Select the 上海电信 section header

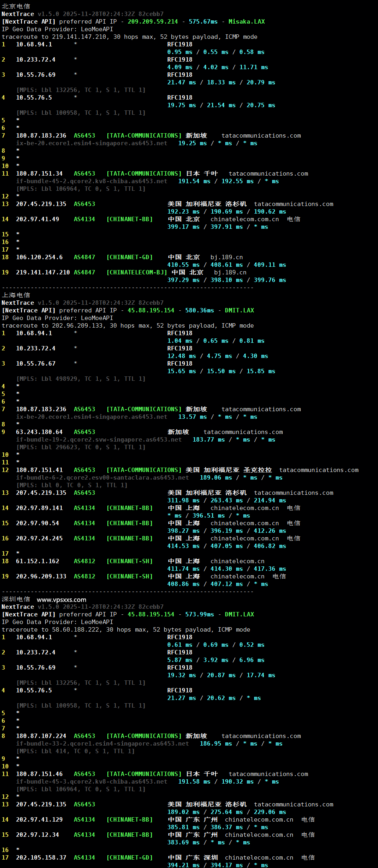pos(16,295)
